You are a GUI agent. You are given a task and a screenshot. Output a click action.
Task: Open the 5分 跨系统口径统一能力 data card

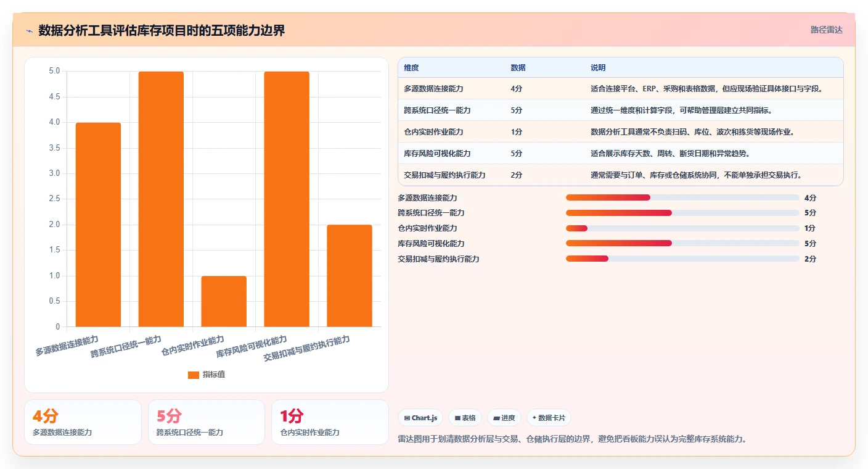point(207,422)
